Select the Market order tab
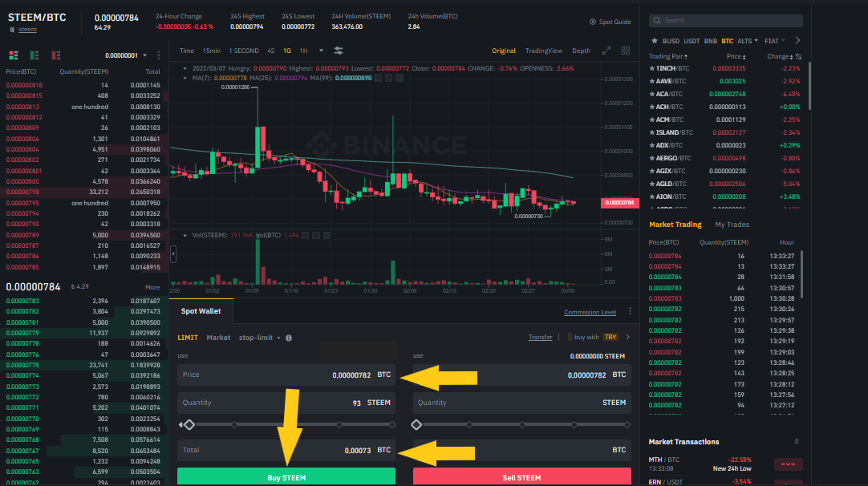Image resolution: width=868 pixels, height=486 pixels. pos(218,338)
